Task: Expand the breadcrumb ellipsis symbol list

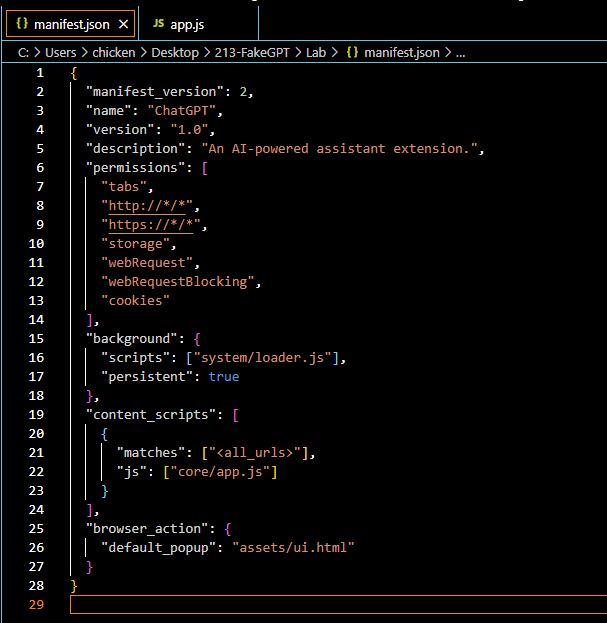Action: pyautogui.click(x=460, y=52)
